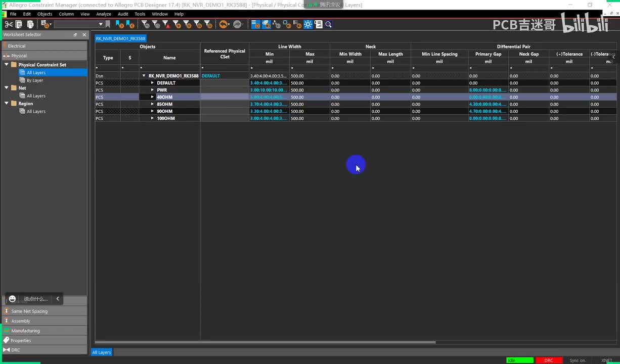Image resolution: width=620 pixels, height=364 pixels.
Task: Click the sun brightness settings icon
Action: point(308,24)
